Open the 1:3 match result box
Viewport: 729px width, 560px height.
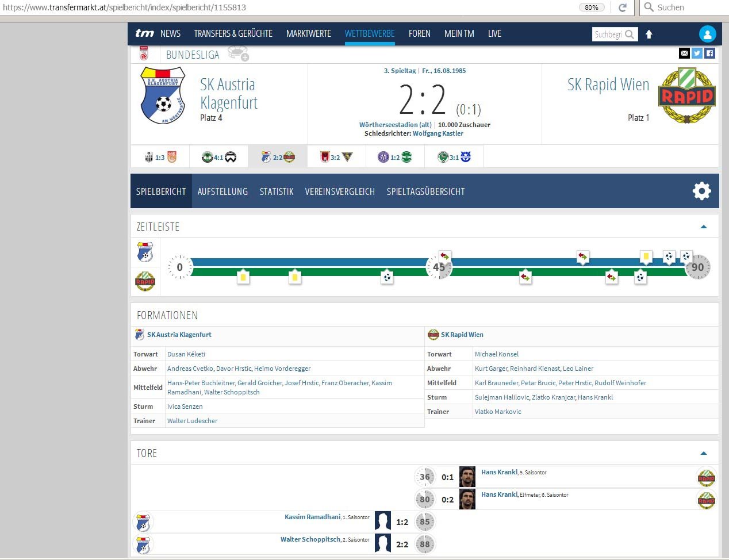pyautogui.click(x=160, y=157)
